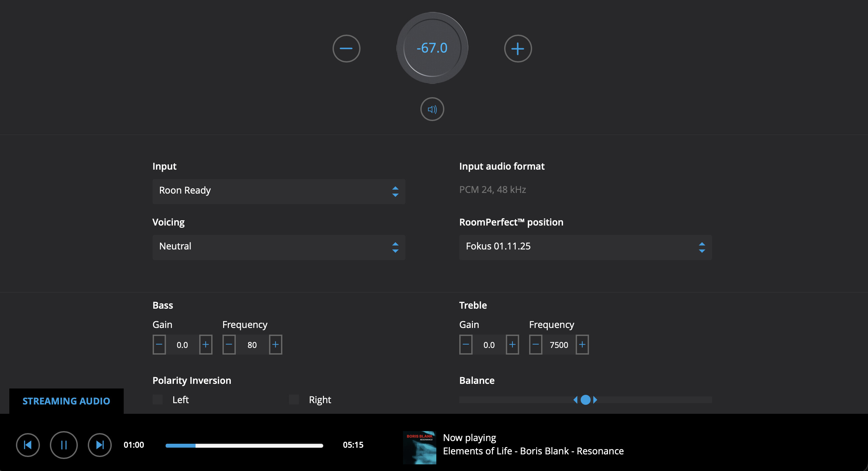868x471 pixels.
Task: Increase the Treble frequency value
Action: tap(582, 344)
